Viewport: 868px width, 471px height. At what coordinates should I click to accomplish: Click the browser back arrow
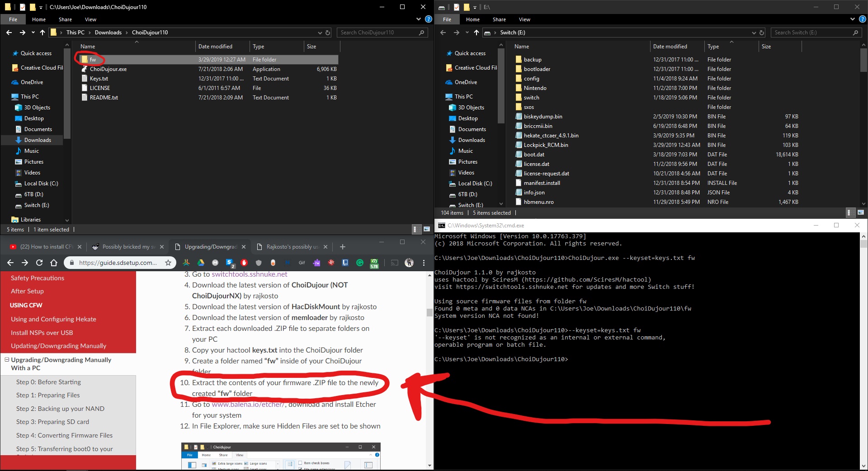tap(10, 263)
